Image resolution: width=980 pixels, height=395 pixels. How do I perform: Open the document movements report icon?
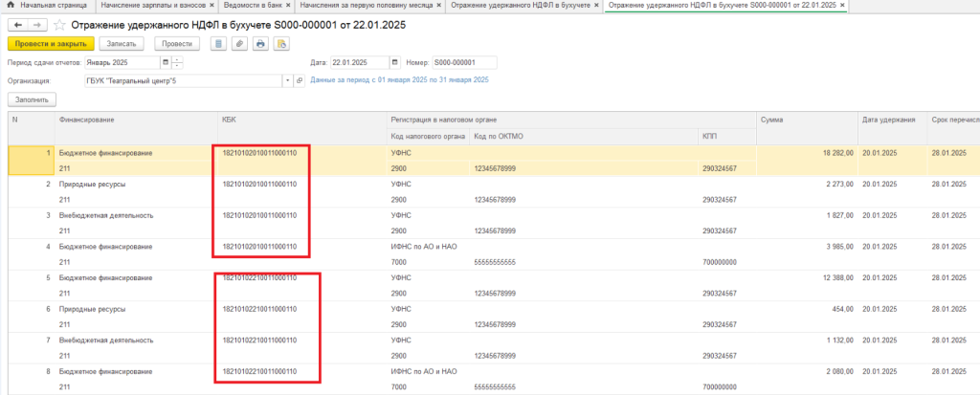coord(219,44)
